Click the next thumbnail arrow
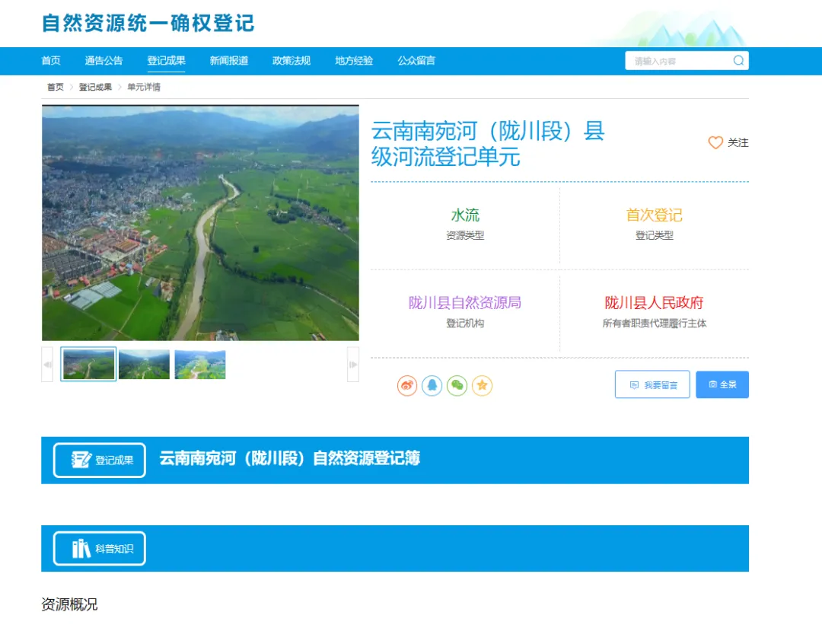Image resolution: width=822 pixels, height=644 pixels. (x=353, y=365)
